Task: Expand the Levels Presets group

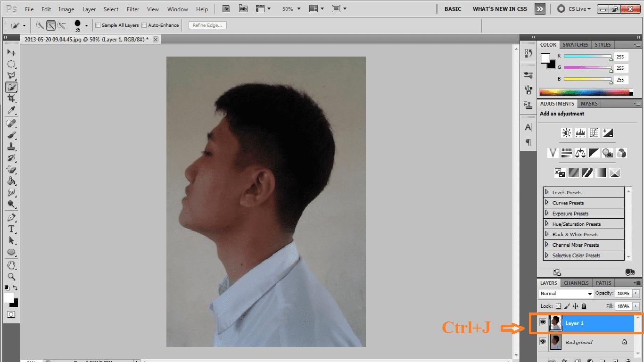Action: pos(547,192)
